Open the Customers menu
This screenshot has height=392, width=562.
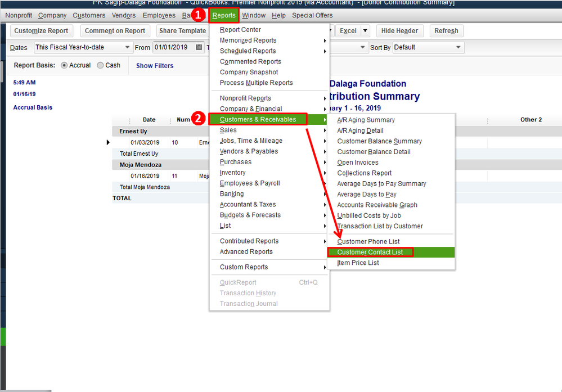(x=89, y=15)
